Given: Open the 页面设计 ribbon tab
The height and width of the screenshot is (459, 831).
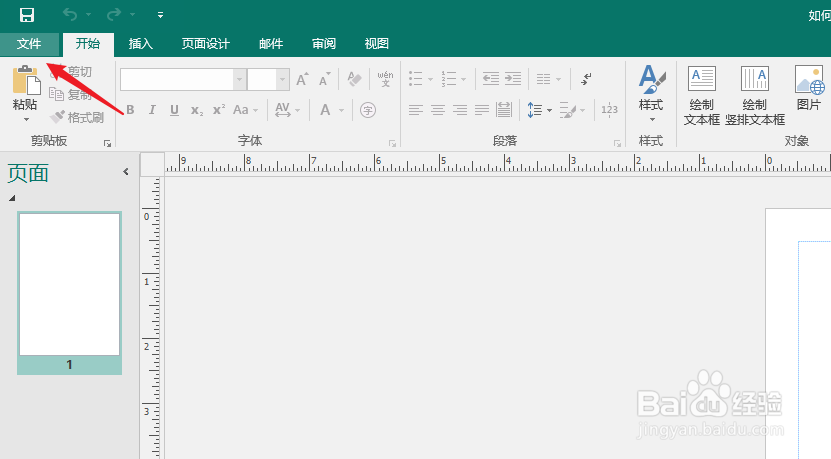Looking at the screenshot, I should pos(206,43).
